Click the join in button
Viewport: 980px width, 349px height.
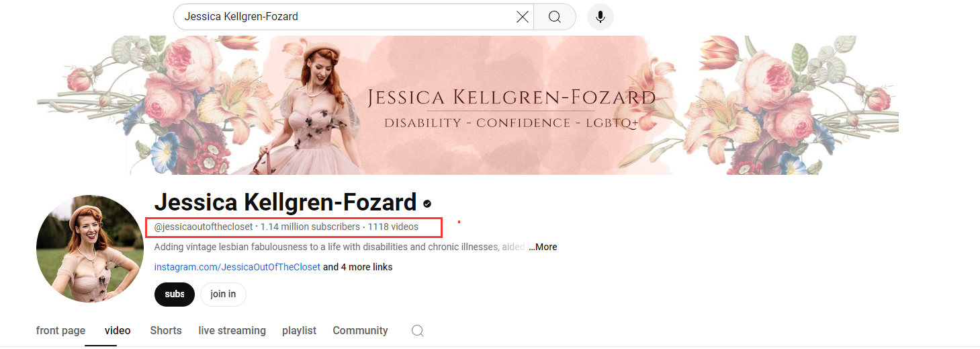pyautogui.click(x=223, y=295)
